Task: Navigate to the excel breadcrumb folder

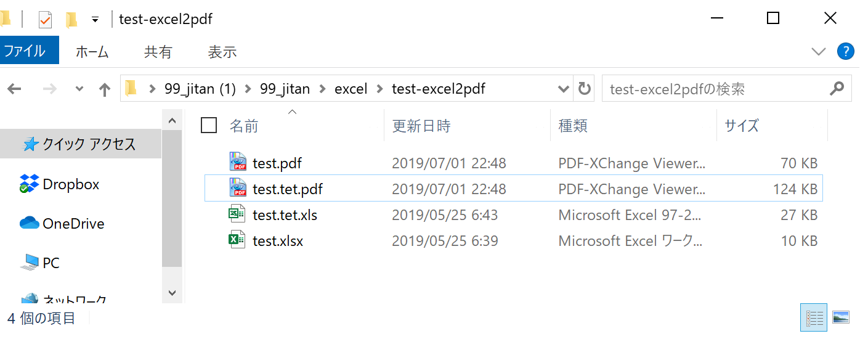Action: (351, 89)
